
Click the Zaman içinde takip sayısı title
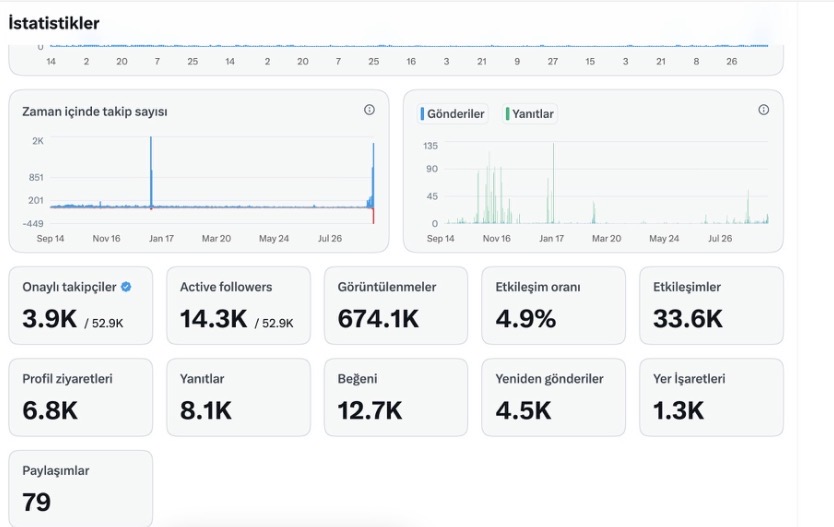click(x=95, y=112)
